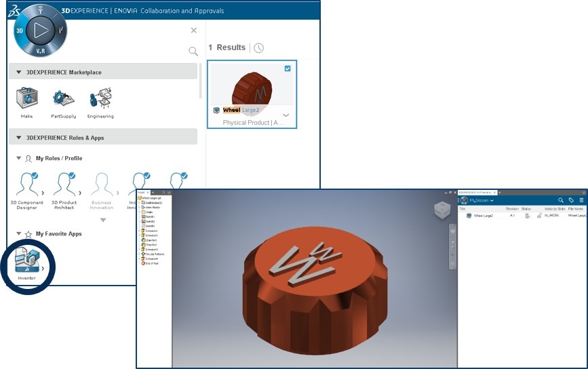
Task: Collapse the 3DEXPERIENCE Roles & Apps section
Action: (18, 138)
